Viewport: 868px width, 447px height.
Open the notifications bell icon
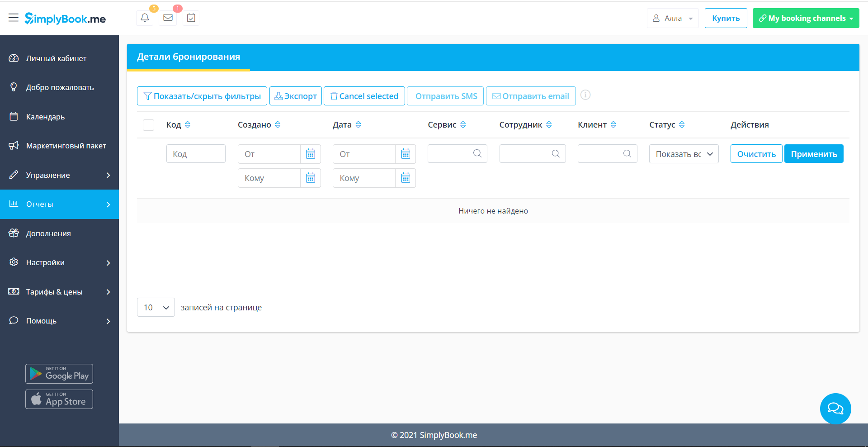point(145,18)
